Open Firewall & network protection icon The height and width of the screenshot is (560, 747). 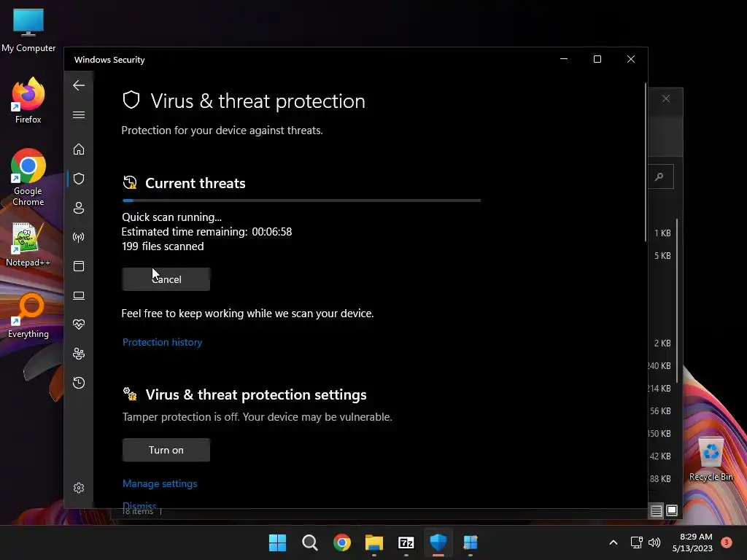point(79,237)
